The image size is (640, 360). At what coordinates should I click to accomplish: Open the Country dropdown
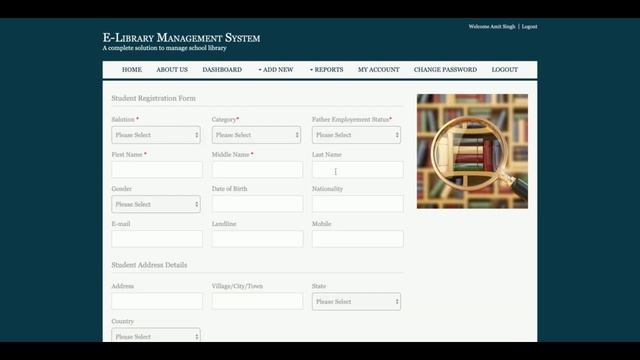tap(156, 336)
